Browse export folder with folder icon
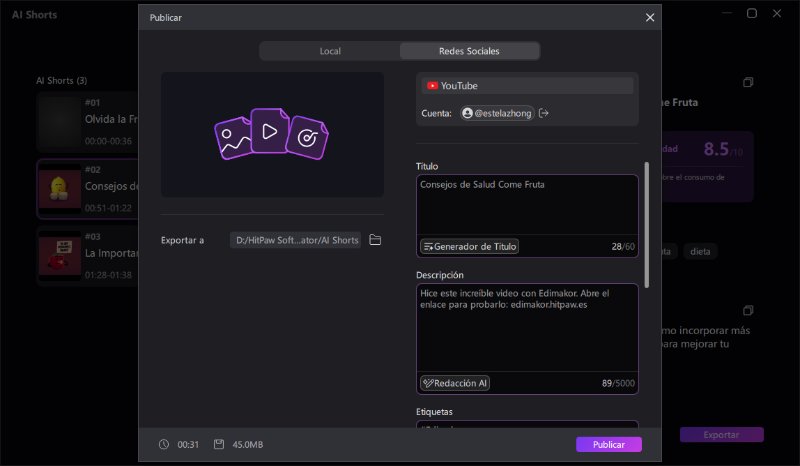 coord(375,240)
